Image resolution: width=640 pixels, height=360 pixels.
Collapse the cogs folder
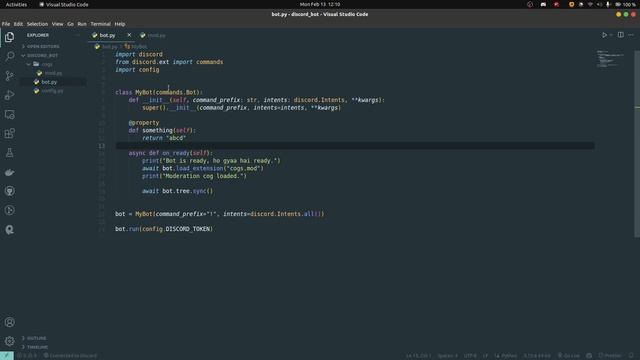53,64
